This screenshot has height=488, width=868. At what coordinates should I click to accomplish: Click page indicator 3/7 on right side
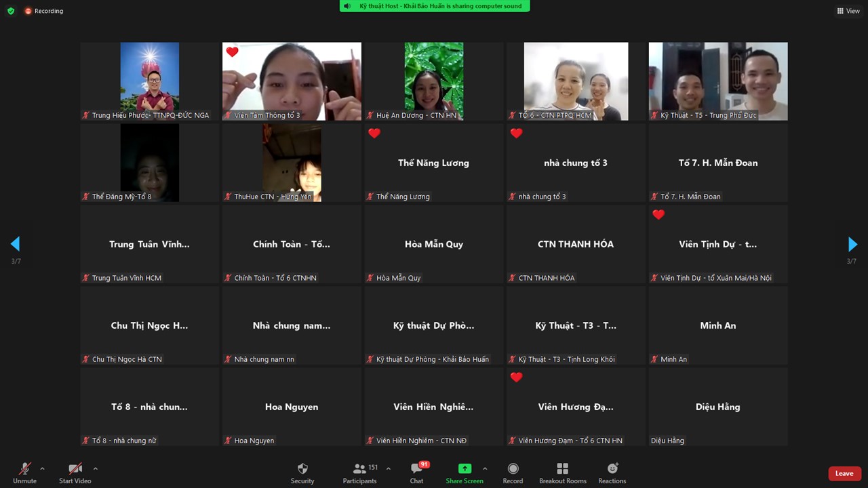click(852, 262)
